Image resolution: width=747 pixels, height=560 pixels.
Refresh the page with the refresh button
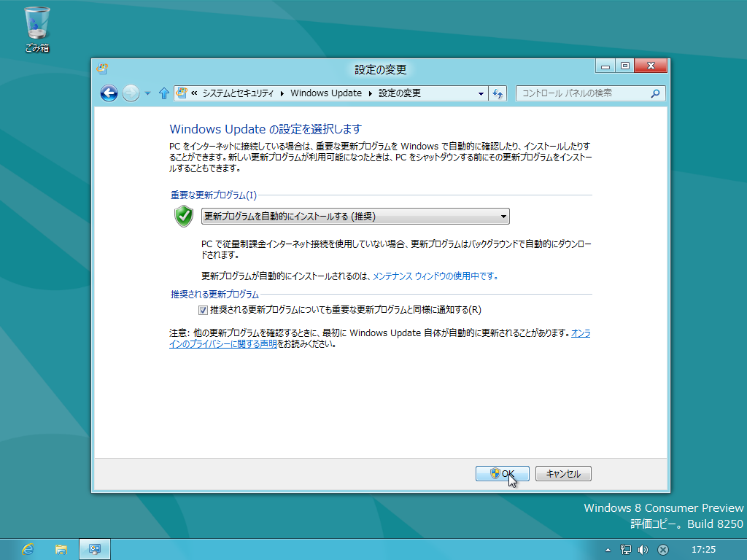pyautogui.click(x=498, y=94)
